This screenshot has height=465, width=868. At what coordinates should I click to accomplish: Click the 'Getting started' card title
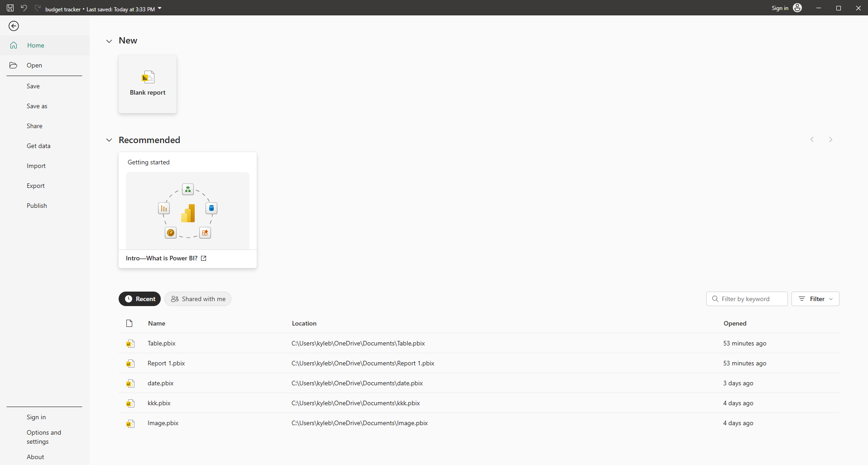coord(149,162)
